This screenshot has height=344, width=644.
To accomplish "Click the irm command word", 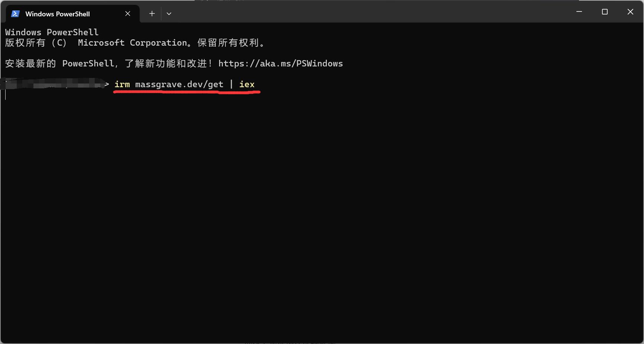I will coord(122,85).
